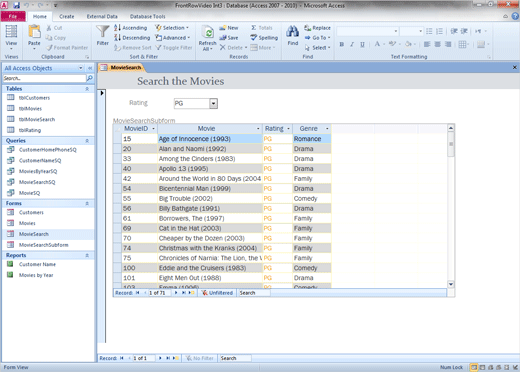The height and width of the screenshot is (372, 520).
Task: Go to next record in subform navigator
Action: point(176,293)
